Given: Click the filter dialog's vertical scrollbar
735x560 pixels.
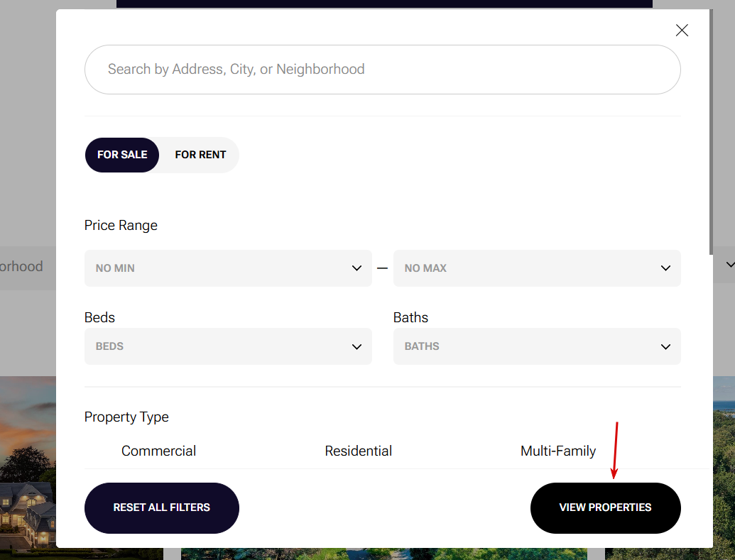Looking at the screenshot, I should pos(710,142).
